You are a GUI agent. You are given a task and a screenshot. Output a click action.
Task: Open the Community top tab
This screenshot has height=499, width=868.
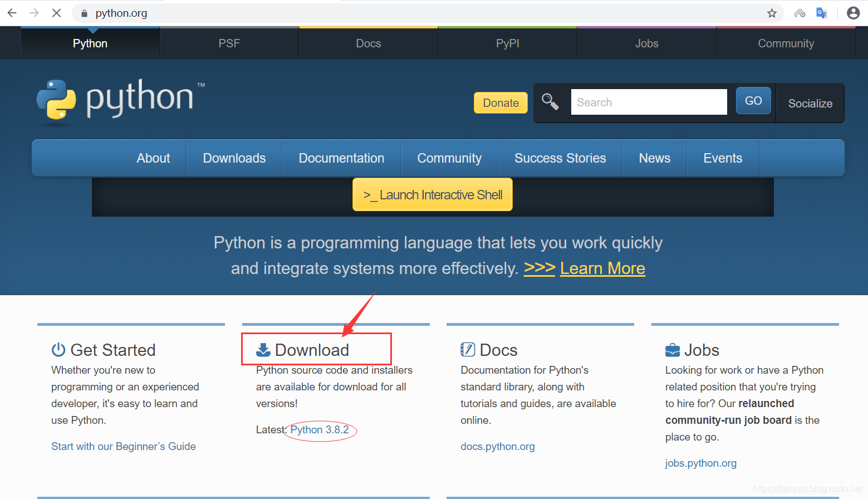(x=786, y=43)
